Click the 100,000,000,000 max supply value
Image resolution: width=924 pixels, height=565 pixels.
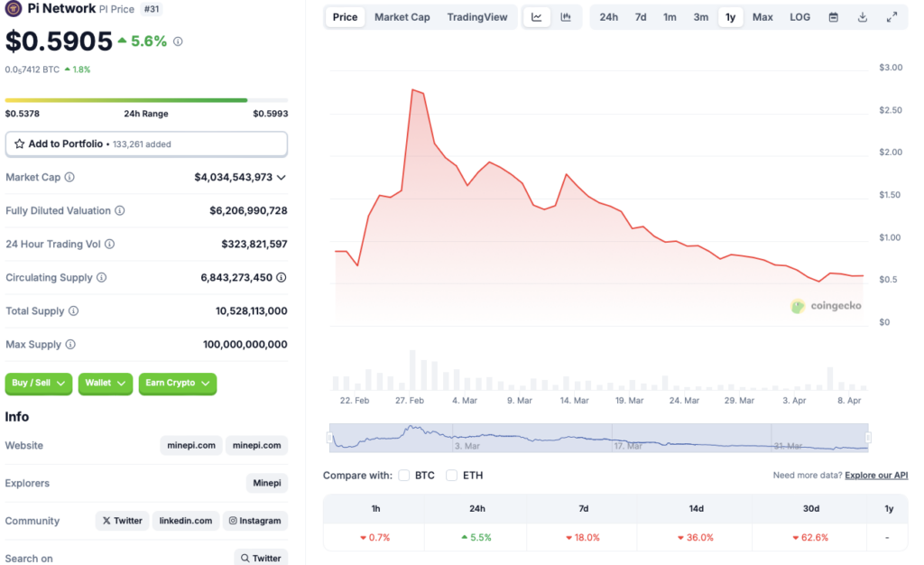tap(245, 345)
